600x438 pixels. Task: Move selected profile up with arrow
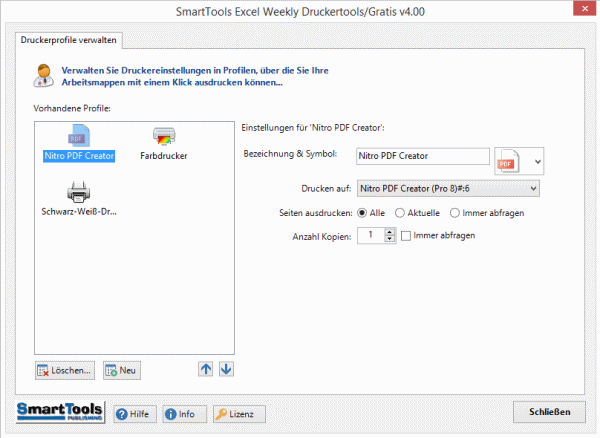[205, 369]
